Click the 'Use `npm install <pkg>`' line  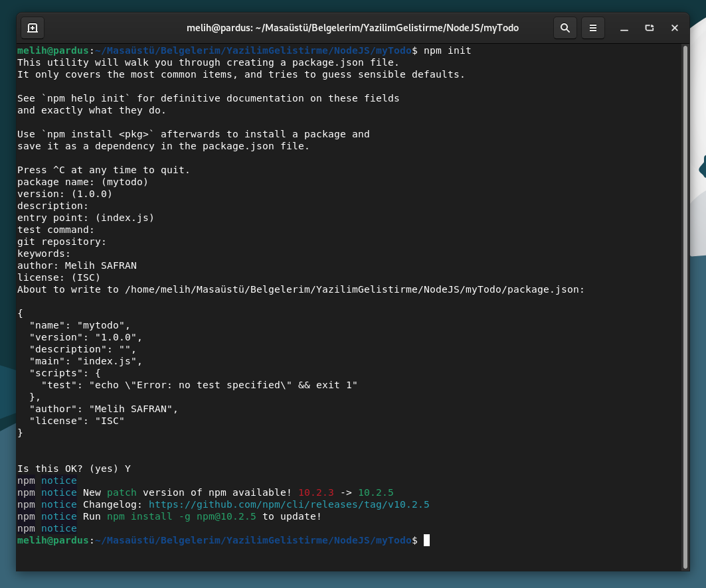click(x=193, y=134)
